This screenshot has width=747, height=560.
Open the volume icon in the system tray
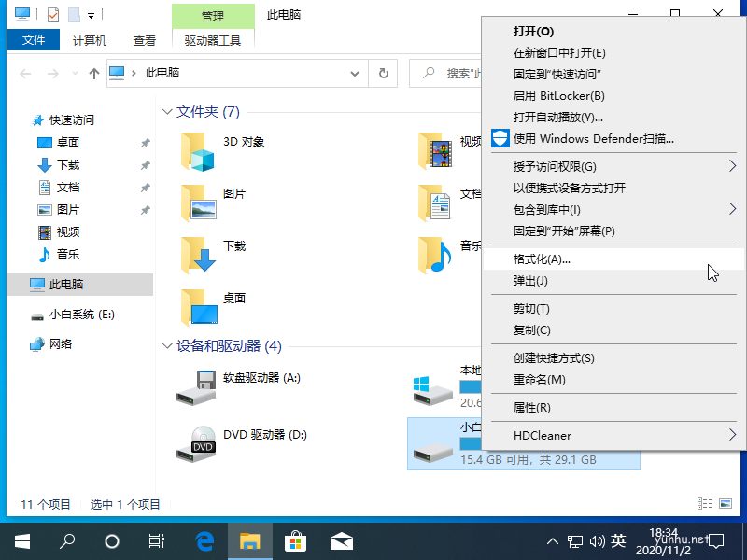[599, 540]
